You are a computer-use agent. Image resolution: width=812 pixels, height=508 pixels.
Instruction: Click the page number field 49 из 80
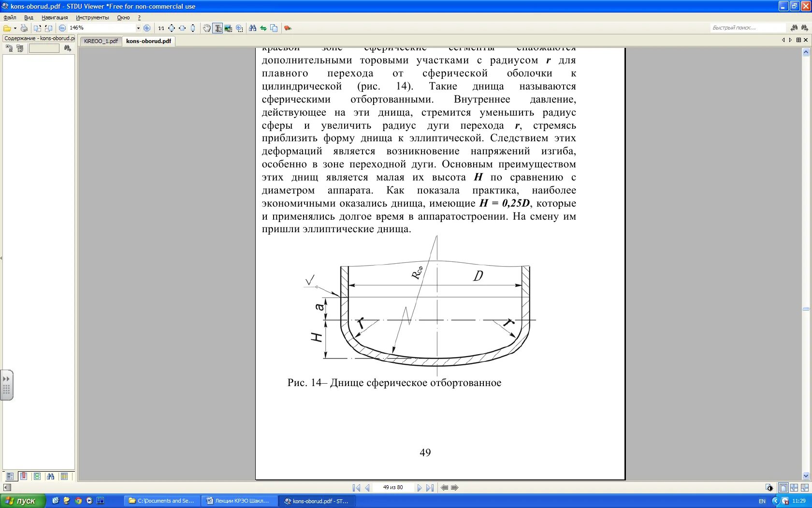pyautogui.click(x=393, y=488)
